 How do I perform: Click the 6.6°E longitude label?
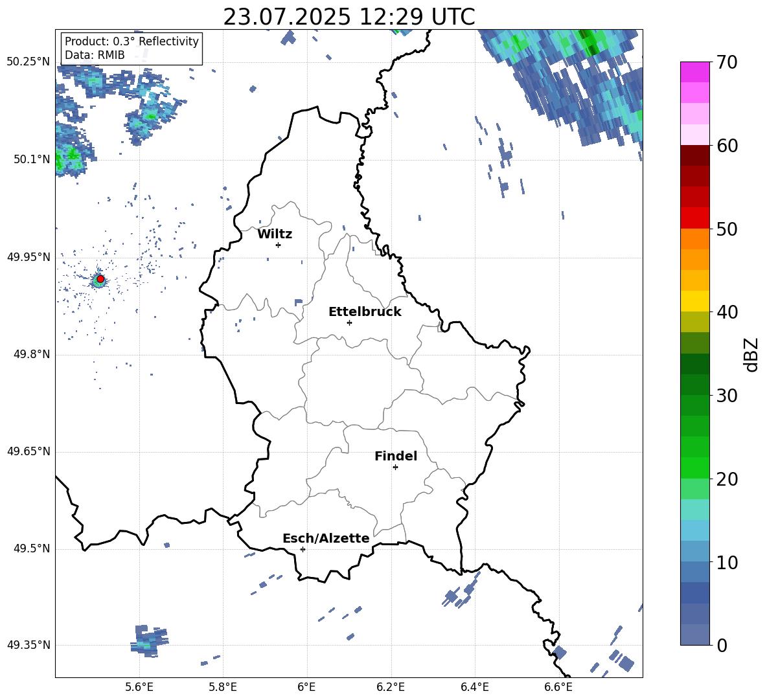pyautogui.click(x=558, y=687)
